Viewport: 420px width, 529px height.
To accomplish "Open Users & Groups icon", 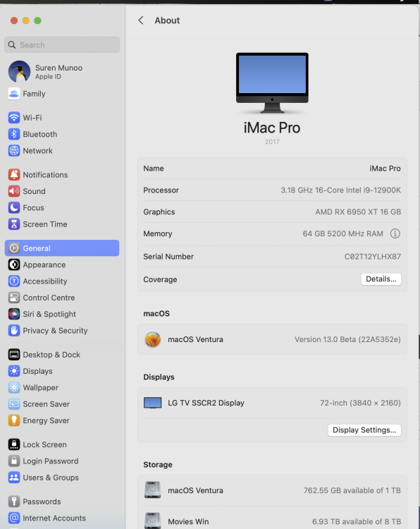I will (x=14, y=478).
